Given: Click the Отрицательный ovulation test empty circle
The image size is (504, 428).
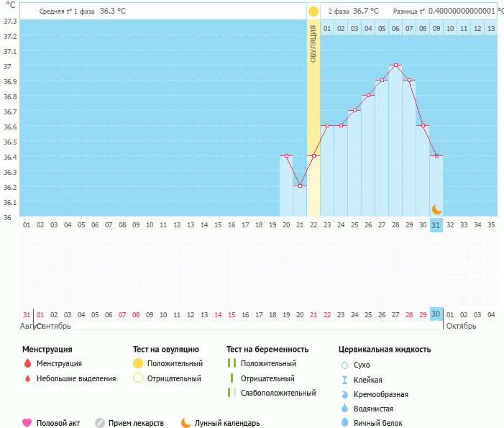Looking at the screenshot, I should pos(138,378).
